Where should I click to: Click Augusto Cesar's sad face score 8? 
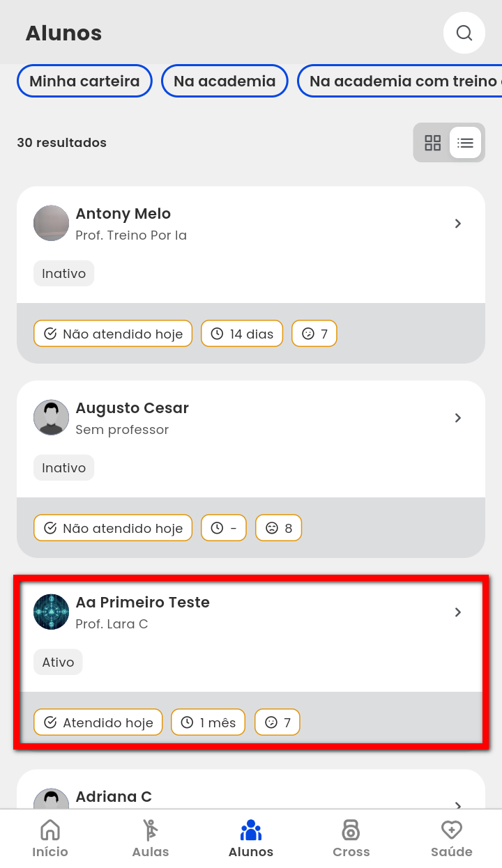[x=278, y=528]
